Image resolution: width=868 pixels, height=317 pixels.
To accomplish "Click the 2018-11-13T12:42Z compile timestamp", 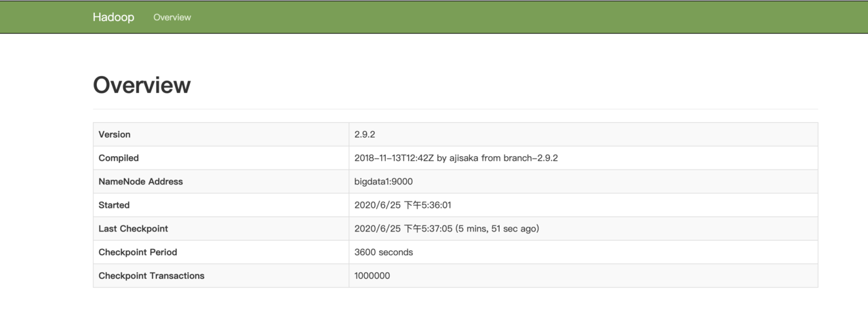I will [x=394, y=158].
